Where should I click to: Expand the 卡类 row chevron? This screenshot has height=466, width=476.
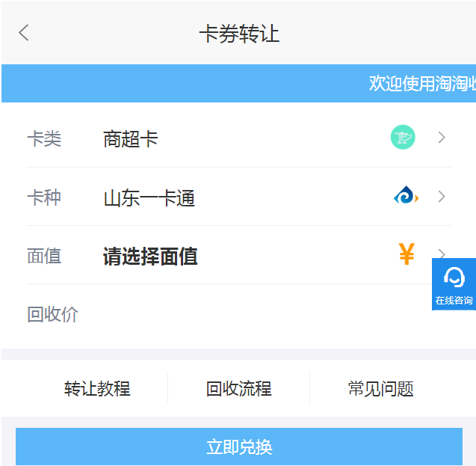click(x=442, y=138)
